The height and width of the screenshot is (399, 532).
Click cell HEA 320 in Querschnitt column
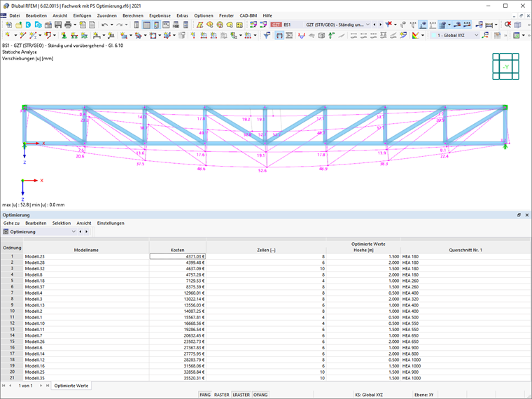(465, 300)
